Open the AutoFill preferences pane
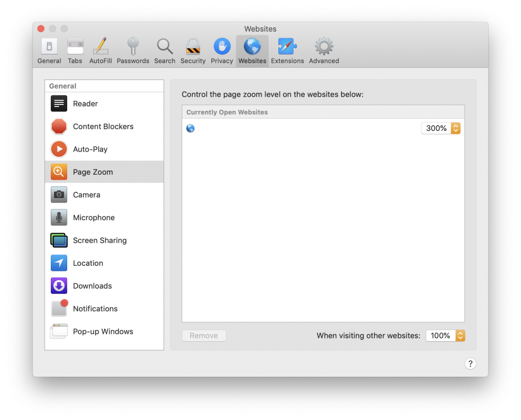Screen dimensions: 521x420 click(100, 51)
